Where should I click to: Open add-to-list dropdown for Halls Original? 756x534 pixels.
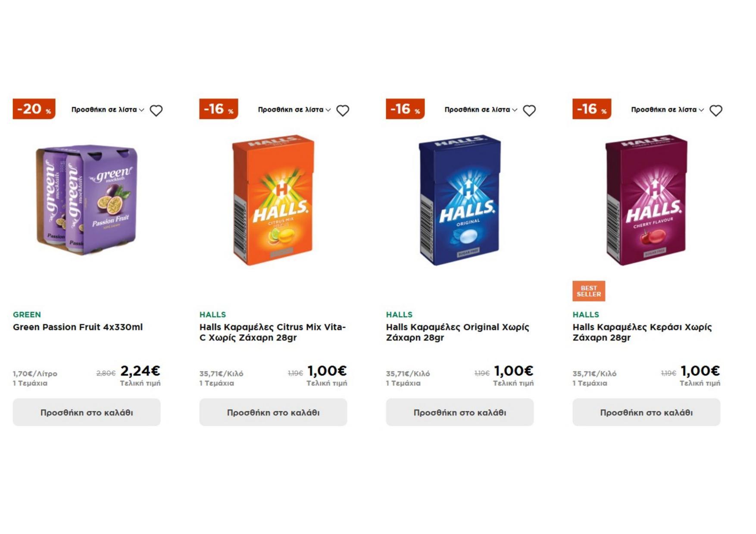point(481,110)
